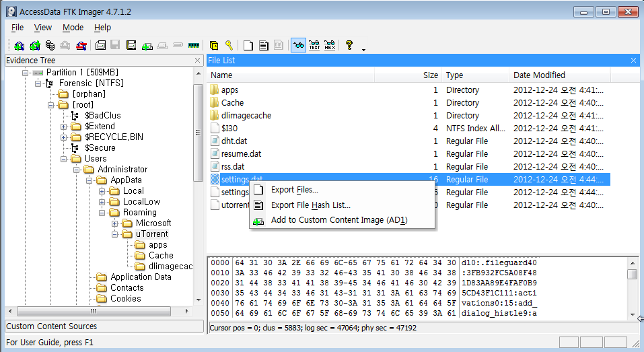
Task: Click Add to Custom Content Image toolbar icon
Action: (147, 45)
